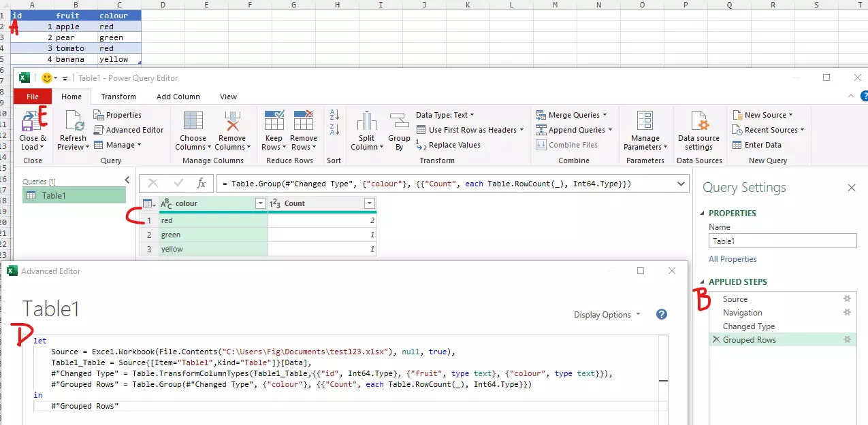Collapse the PROPERTIES section
The image size is (868, 425).
[703, 213]
